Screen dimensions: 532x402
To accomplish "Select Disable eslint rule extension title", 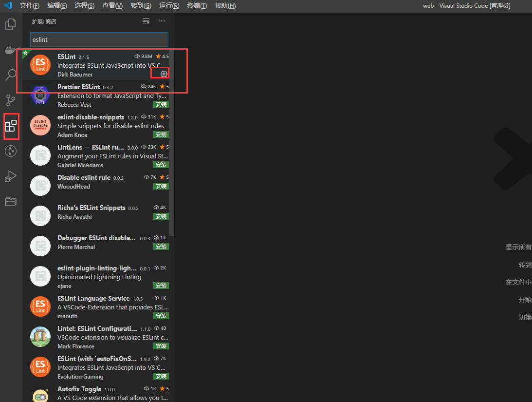I will click(x=84, y=177).
